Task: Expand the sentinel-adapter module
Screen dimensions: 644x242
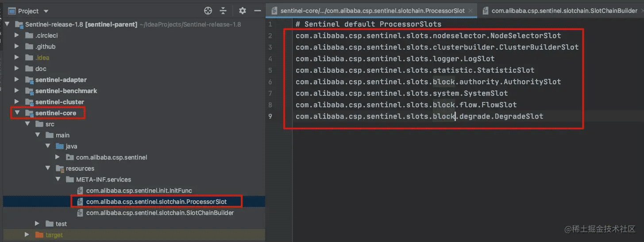Action: point(17,80)
